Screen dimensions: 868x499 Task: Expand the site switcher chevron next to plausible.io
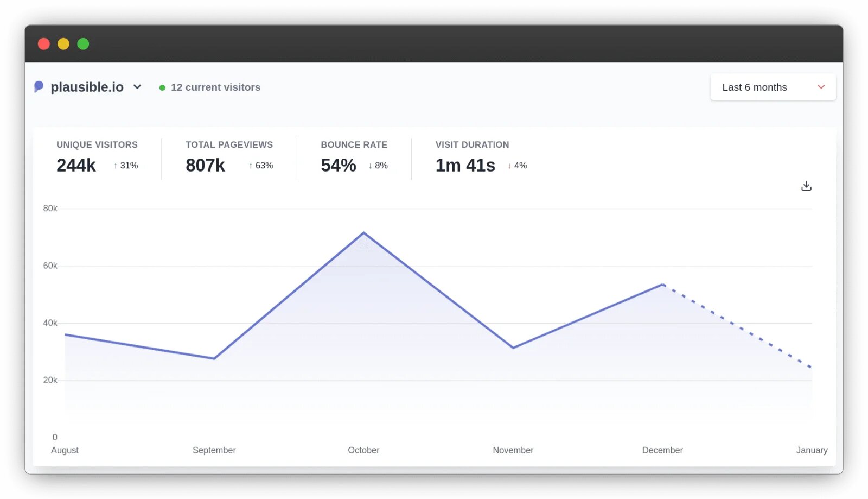point(137,87)
